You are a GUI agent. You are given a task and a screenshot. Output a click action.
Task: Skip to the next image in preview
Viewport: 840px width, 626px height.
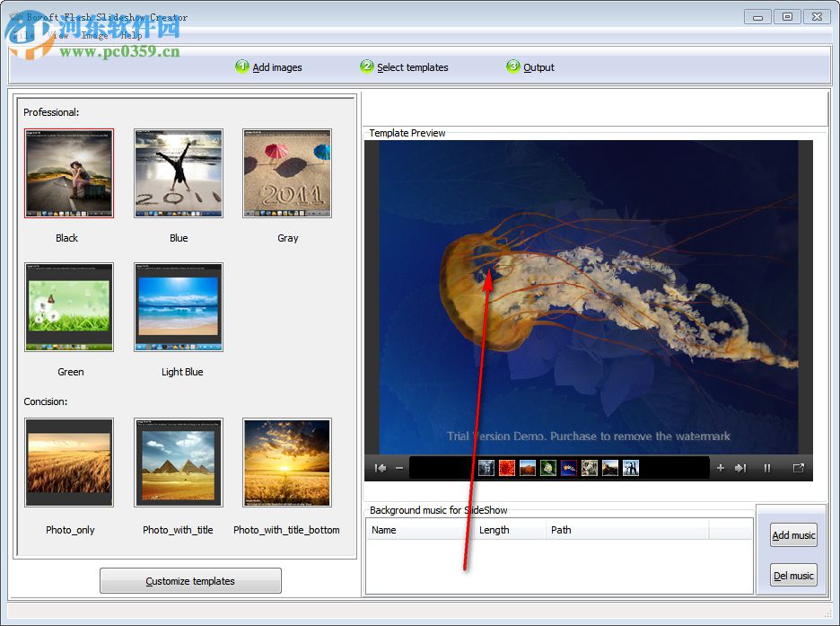pyautogui.click(x=740, y=467)
